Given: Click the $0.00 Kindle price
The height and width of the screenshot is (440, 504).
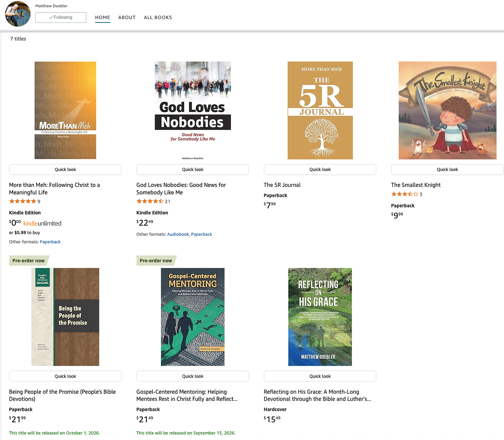Looking at the screenshot, I should 15,223.
